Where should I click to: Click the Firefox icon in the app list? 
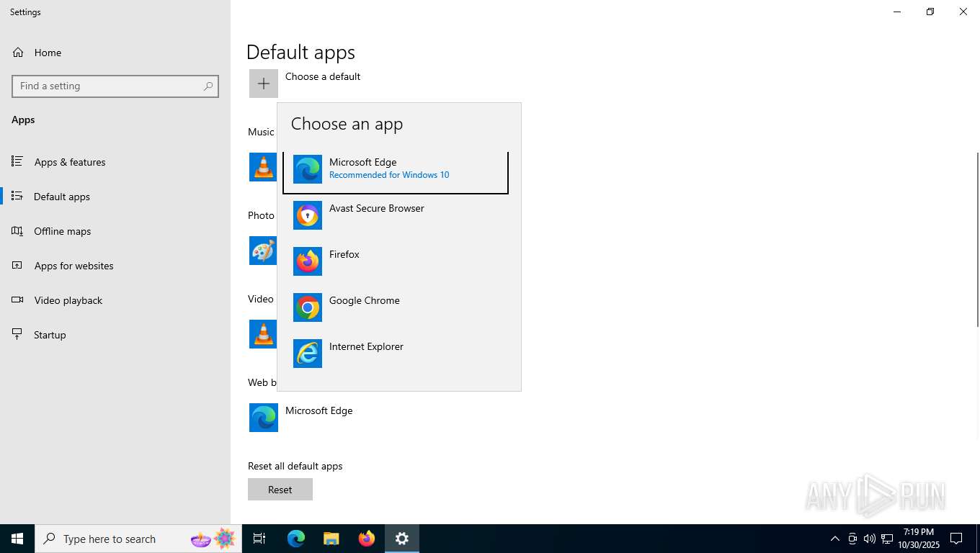click(308, 261)
